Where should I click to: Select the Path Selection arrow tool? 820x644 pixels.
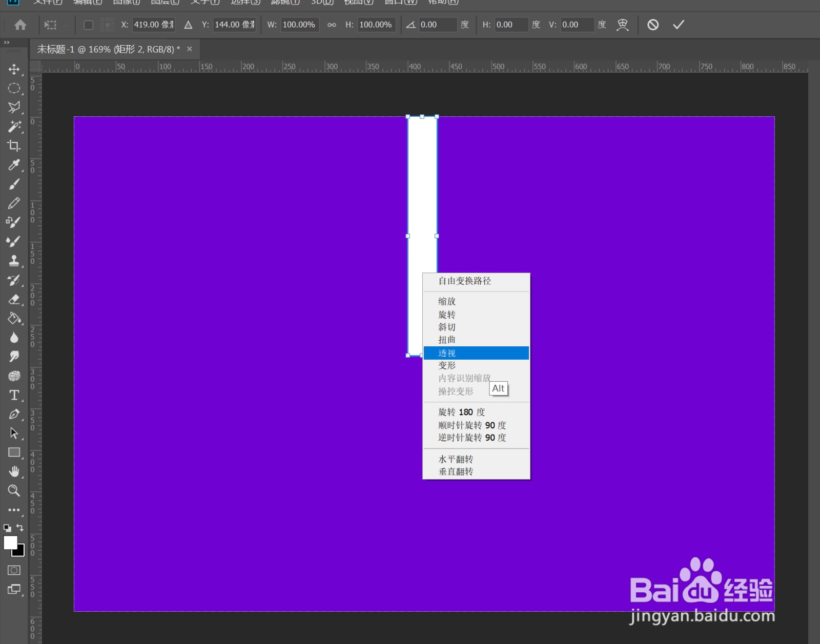14,433
